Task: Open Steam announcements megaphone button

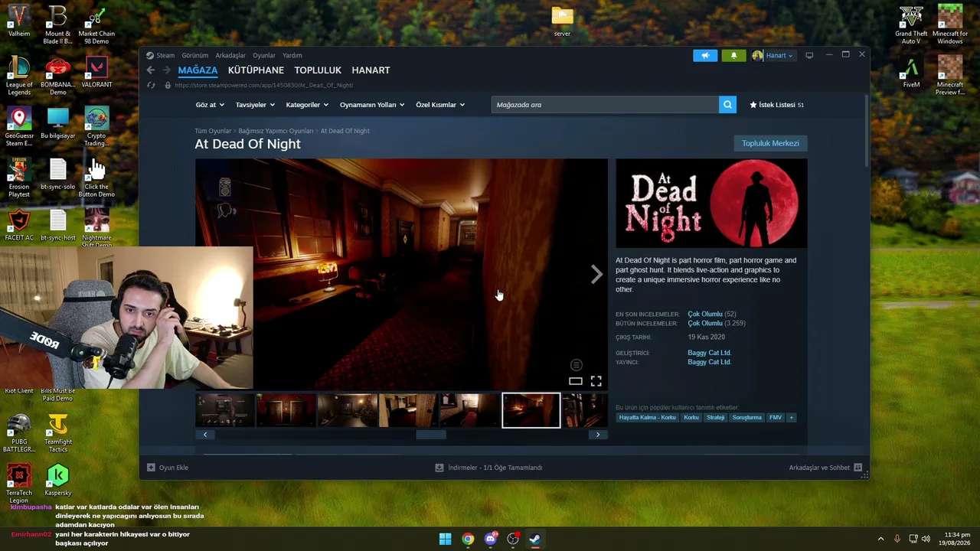Action: tap(705, 55)
